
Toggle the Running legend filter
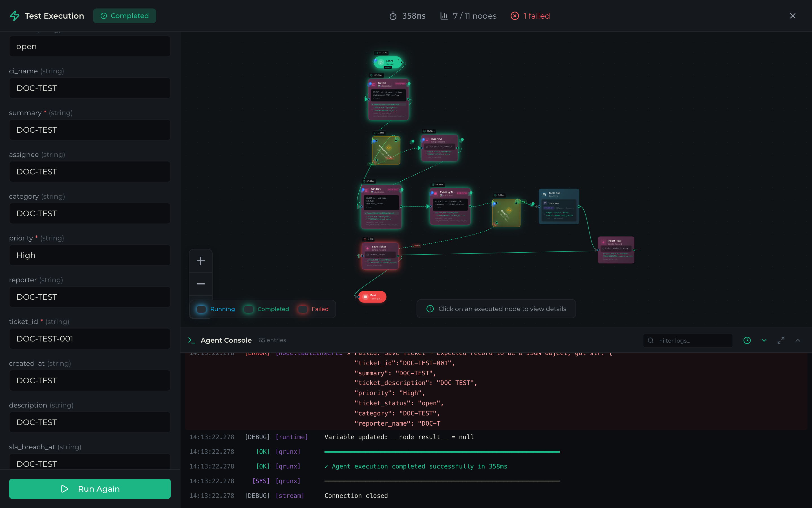point(215,309)
